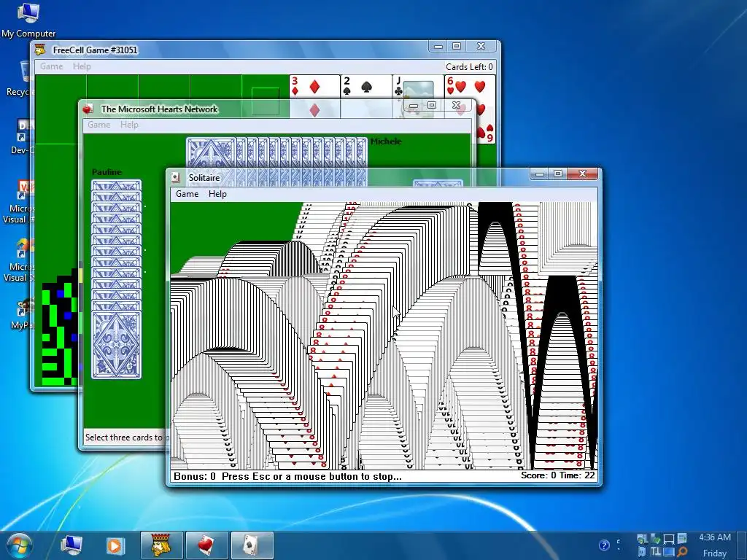Click the 'Bonus: 0' status text
Viewport: 747px width, 560px height.
pos(195,476)
